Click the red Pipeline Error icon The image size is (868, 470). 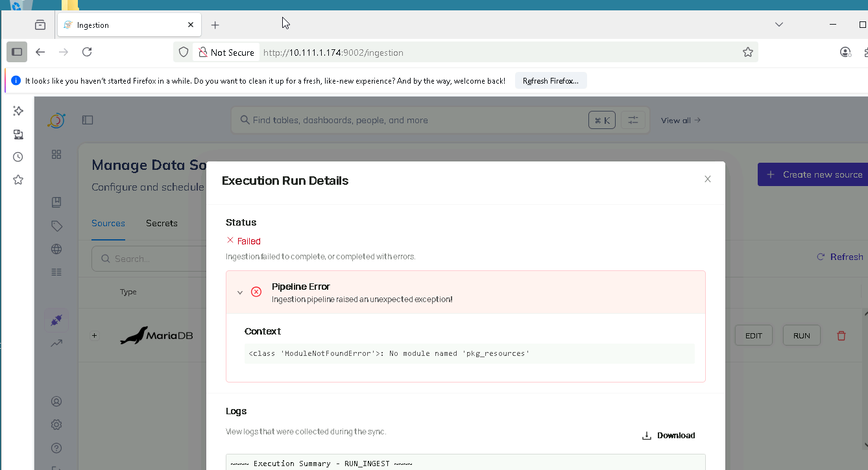click(256, 292)
